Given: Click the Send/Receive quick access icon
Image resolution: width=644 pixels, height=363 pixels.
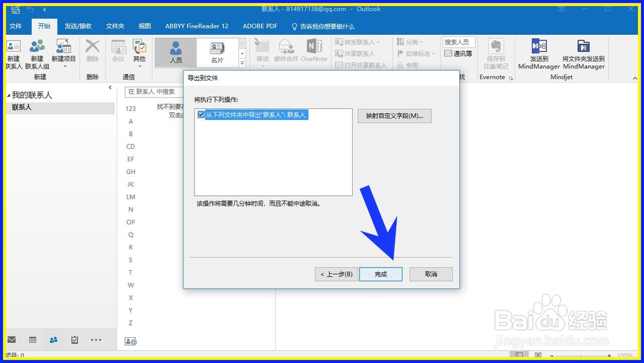Looking at the screenshot, I should pos(15,9).
